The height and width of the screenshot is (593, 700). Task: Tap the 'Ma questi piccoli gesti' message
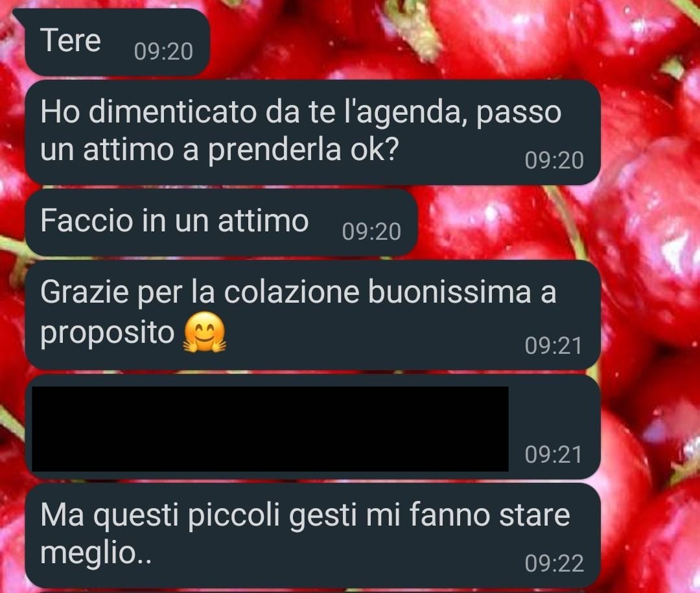tap(312, 535)
